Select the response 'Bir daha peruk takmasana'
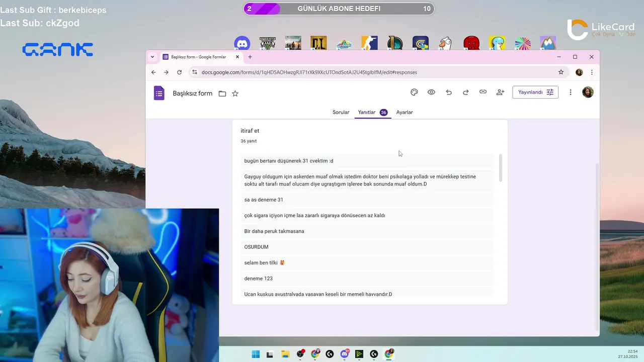The height and width of the screenshot is (362, 644). [x=367, y=231]
